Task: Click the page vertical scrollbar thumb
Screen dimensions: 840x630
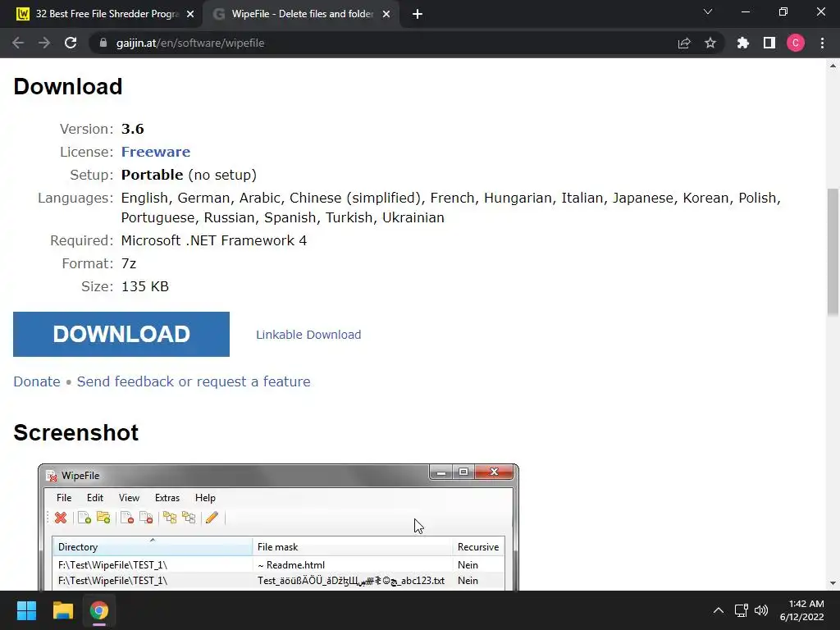Action: 833,252
